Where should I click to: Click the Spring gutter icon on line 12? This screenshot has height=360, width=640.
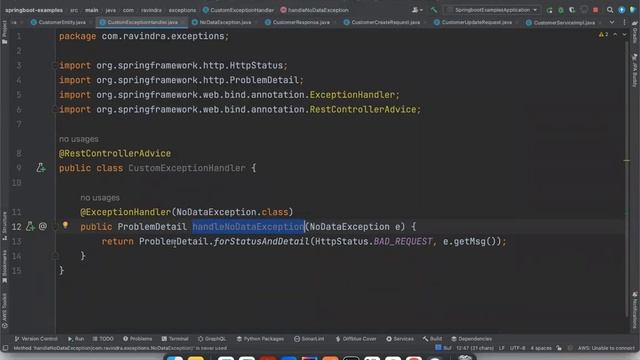(x=30, y=226)
